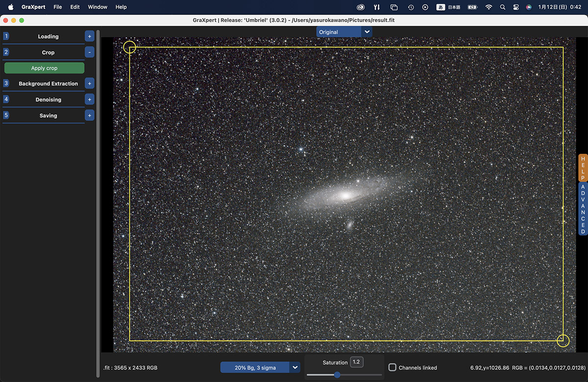Click the Saturation label
Image resolution: width=588 pixels, height=382 pixels.
click(x=335, y=362)
